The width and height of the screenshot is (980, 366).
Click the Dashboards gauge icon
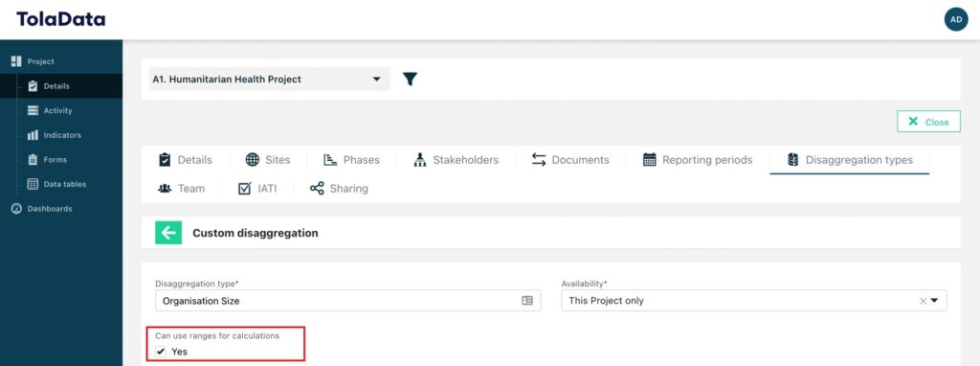(x=17, y=208)
